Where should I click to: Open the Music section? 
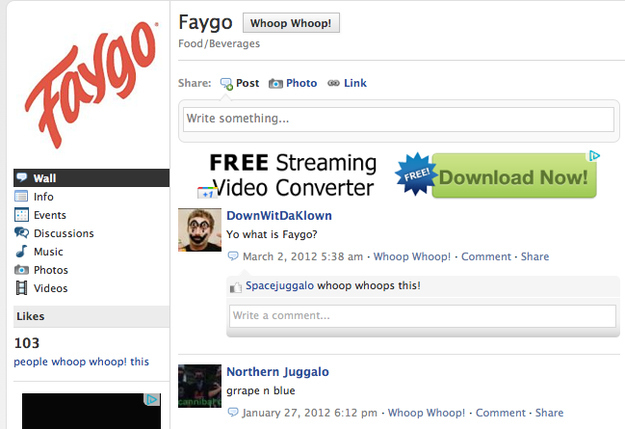pyautogui.click(x=48, y=252)
